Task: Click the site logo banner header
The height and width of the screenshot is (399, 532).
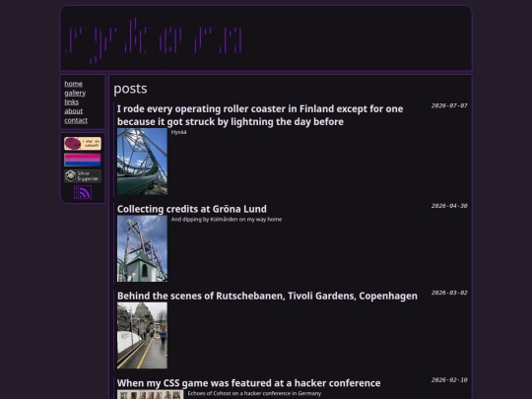Action: (266, 38)
